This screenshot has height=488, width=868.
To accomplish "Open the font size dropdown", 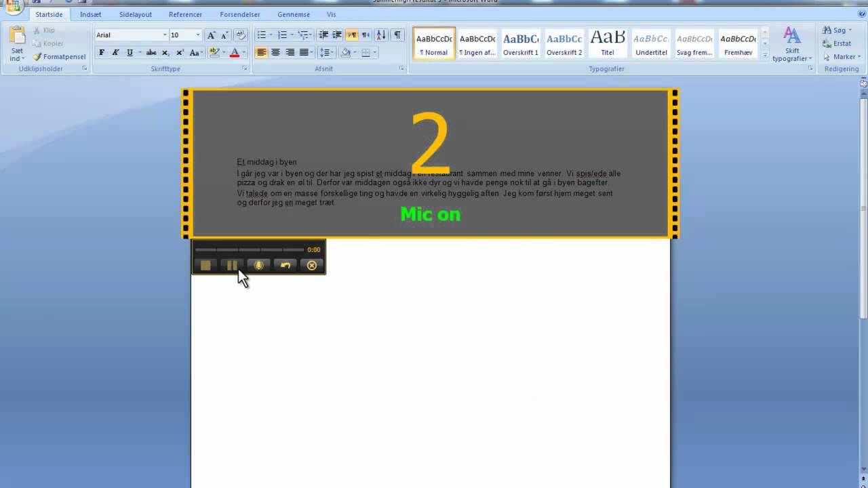I will tap(198, 35).
